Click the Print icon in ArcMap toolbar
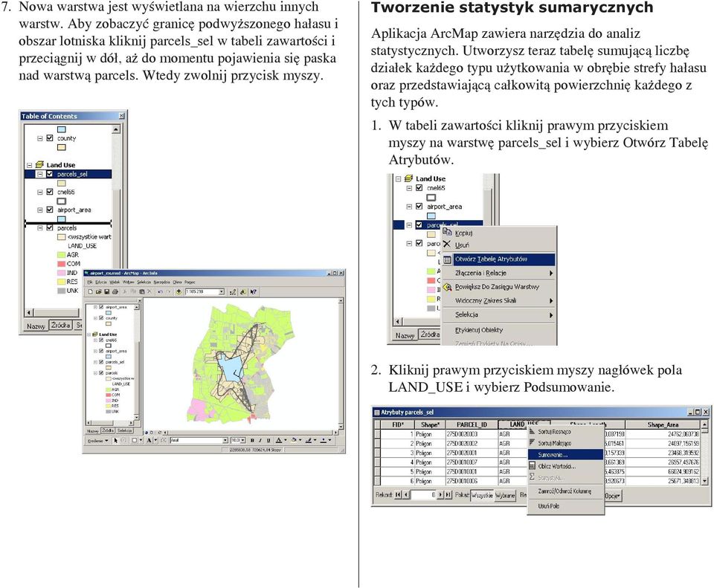 [x=115, y=291]
